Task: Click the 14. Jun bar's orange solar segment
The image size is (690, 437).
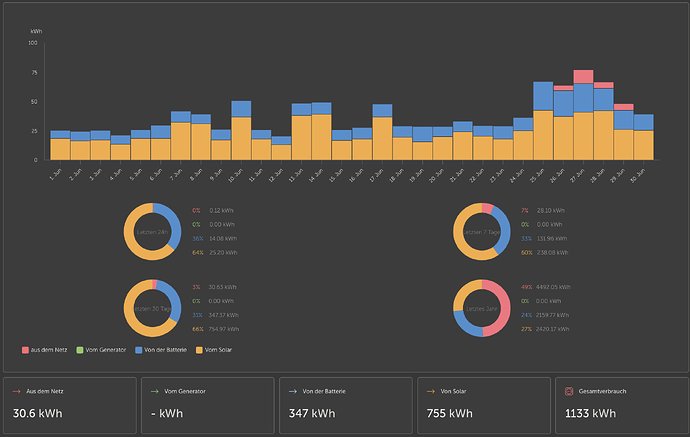Action: 322,137
